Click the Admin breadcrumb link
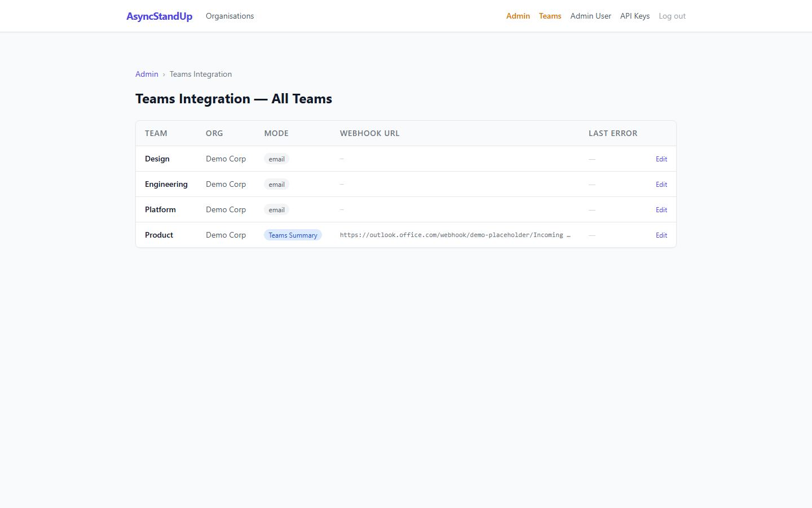Screen dimensions: 812x508 coord(147,75)
